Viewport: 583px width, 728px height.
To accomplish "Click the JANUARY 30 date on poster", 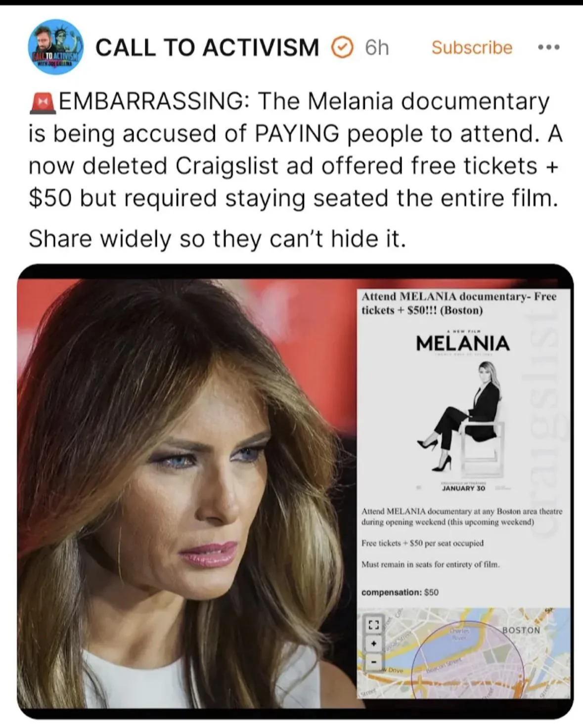I will (463, 488).
